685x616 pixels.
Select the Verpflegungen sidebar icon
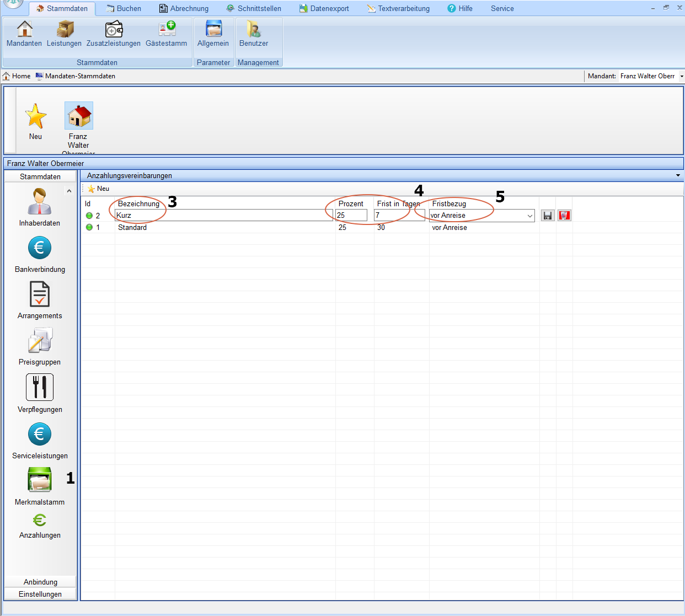click(x=40, y=393)
